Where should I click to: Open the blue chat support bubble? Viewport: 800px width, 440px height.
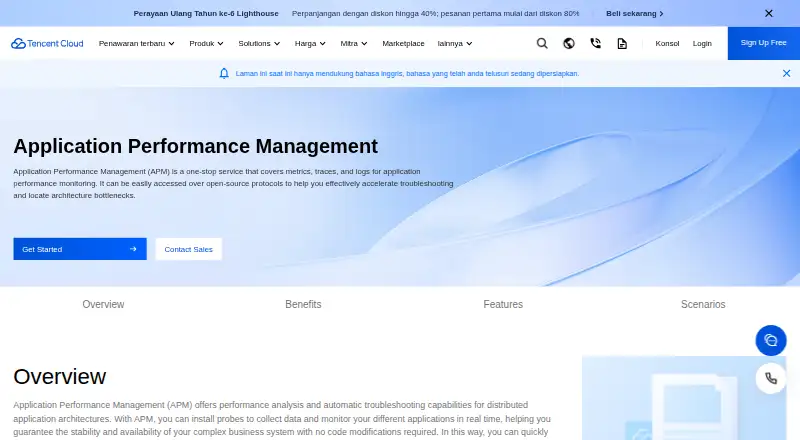[x=771, y=340]
